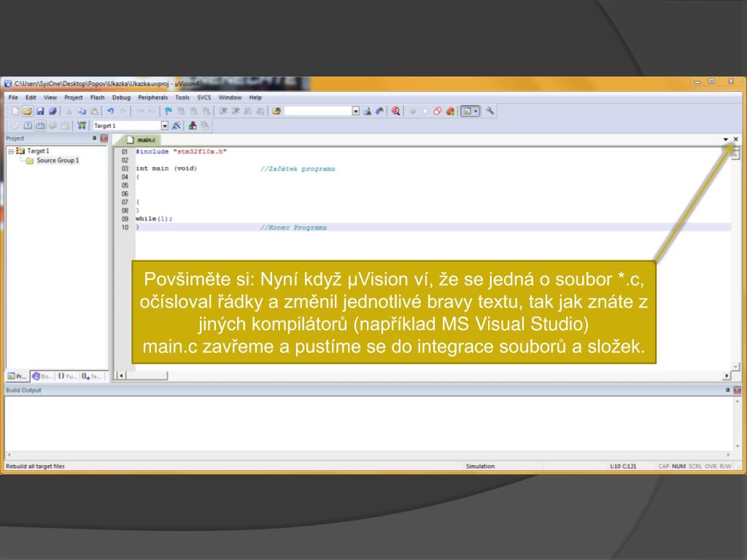Image resolution: width=747 pixels, height=560 pixels.
Task: Click the New file icon
Action: point(15,112)
